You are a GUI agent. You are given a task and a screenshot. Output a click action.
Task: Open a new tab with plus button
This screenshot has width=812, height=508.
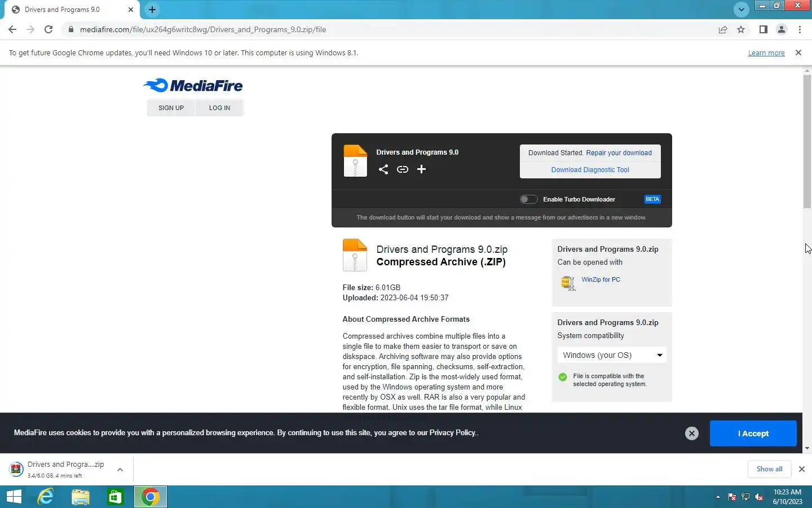(x=152, y=10)
